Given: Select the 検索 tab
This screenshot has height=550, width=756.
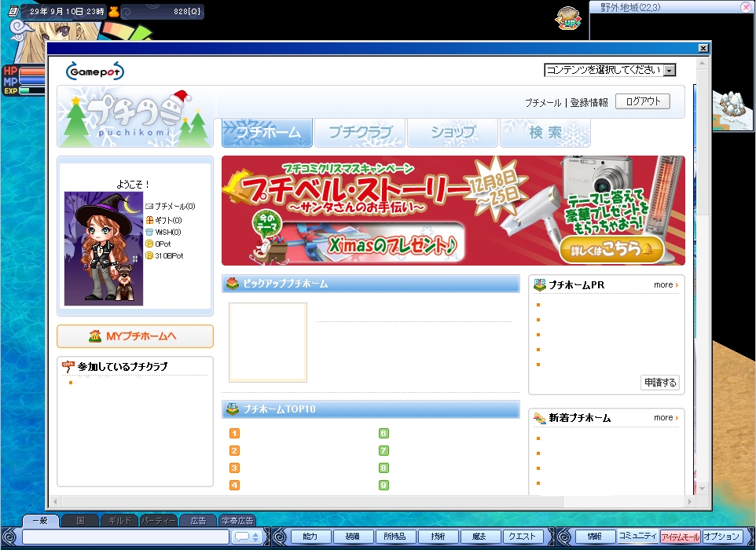Looking at the screenshot, I should pos(545,133).
